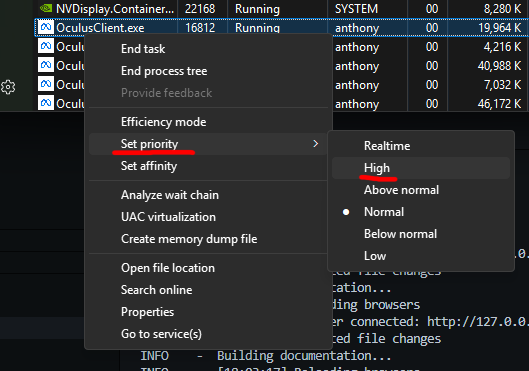The image size is (529, 371).
Task: Click SYSTEM user name cell
Action: [356, 9]
